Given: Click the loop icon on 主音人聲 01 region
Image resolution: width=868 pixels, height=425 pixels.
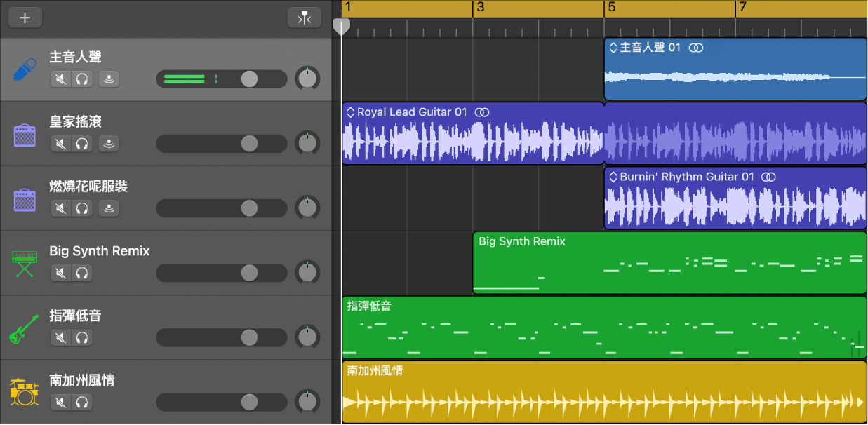Looking at the screenshot, I should [696, 48].
